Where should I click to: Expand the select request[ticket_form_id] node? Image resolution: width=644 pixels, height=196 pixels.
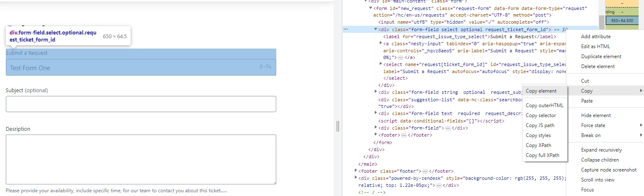(381, 64)
